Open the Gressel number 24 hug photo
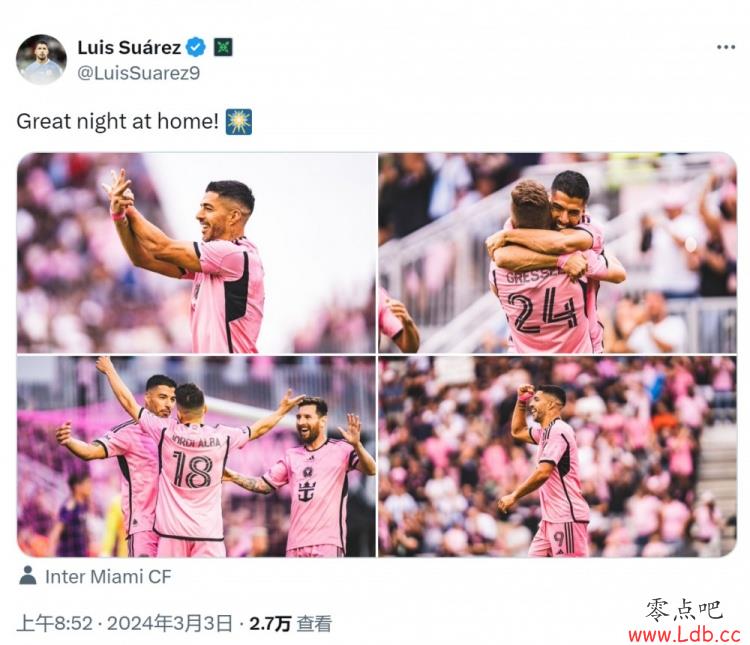The image size is (750, 645). click(x=557, y=253)
